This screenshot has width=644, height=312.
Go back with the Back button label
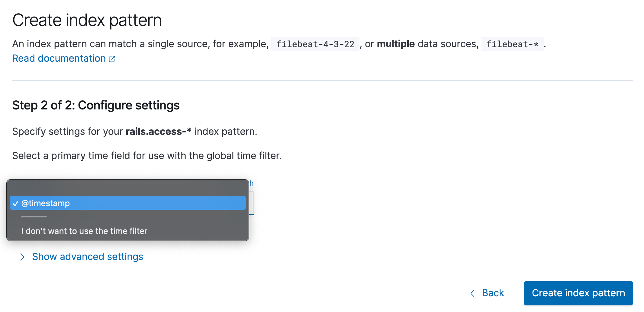[493, 293]
